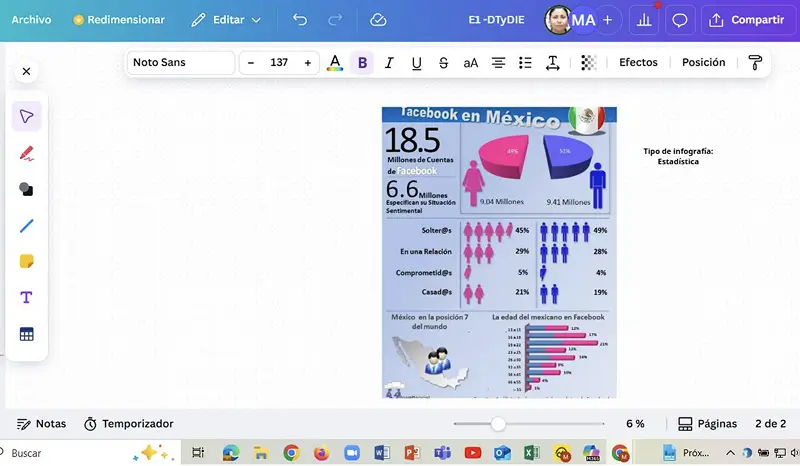Image resolution: width=800 pixels, height=466 pixels.
Task: Open the Efectos options
Action: coord(638,62)
